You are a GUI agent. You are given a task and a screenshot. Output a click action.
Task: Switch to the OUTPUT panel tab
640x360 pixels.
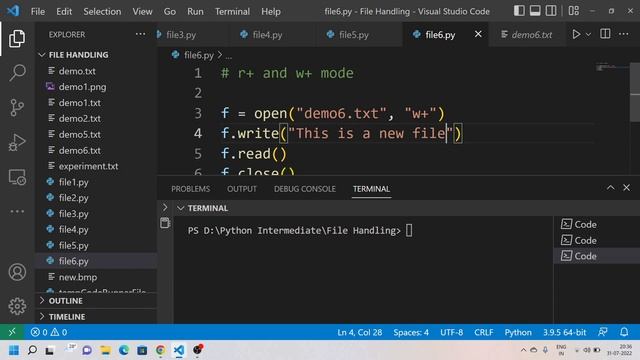point(242,189)
